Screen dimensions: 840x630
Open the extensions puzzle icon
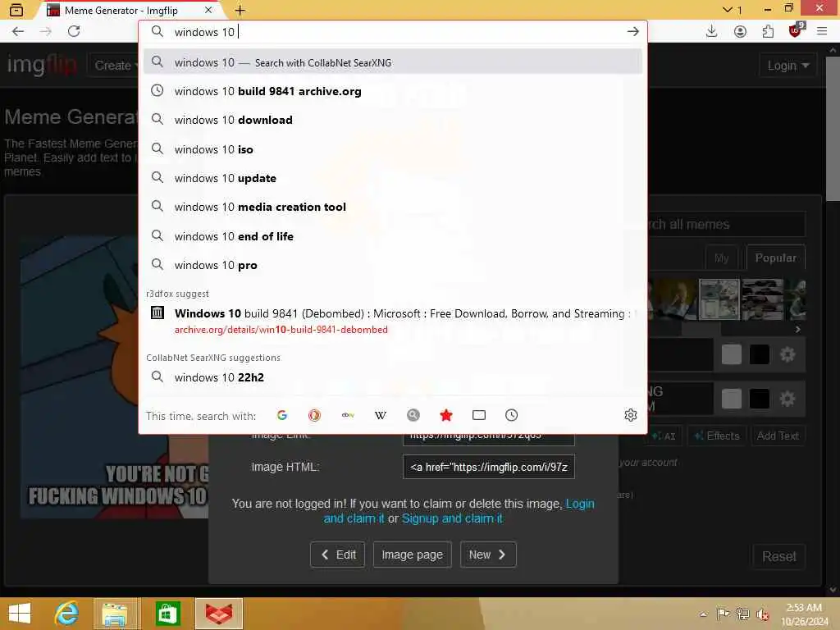coord(768,32)
